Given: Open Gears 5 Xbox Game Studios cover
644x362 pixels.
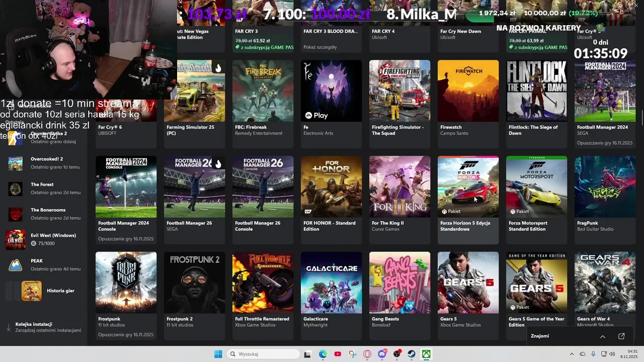Looking at the screenshot, I should click(468, 283).
